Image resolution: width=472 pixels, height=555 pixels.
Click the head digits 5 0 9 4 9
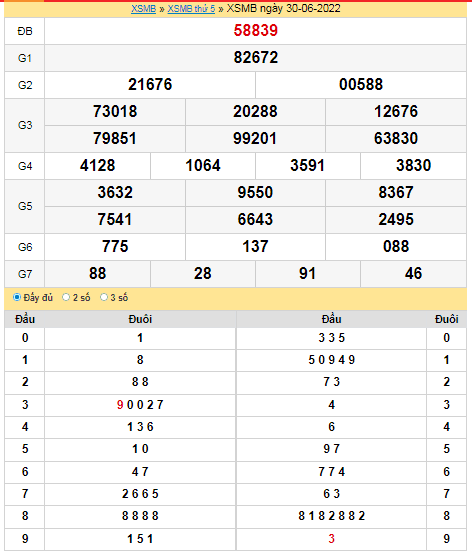point(332,360)
